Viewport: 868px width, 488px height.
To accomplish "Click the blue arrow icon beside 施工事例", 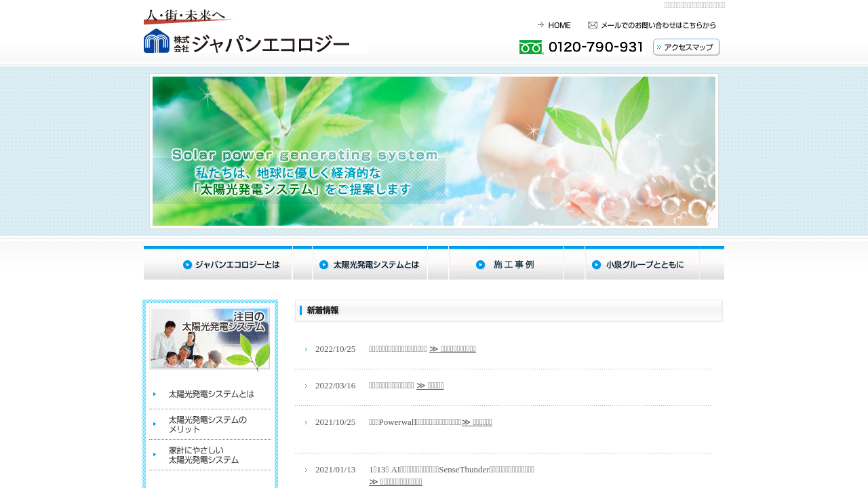I will click(x=480, y=264).
